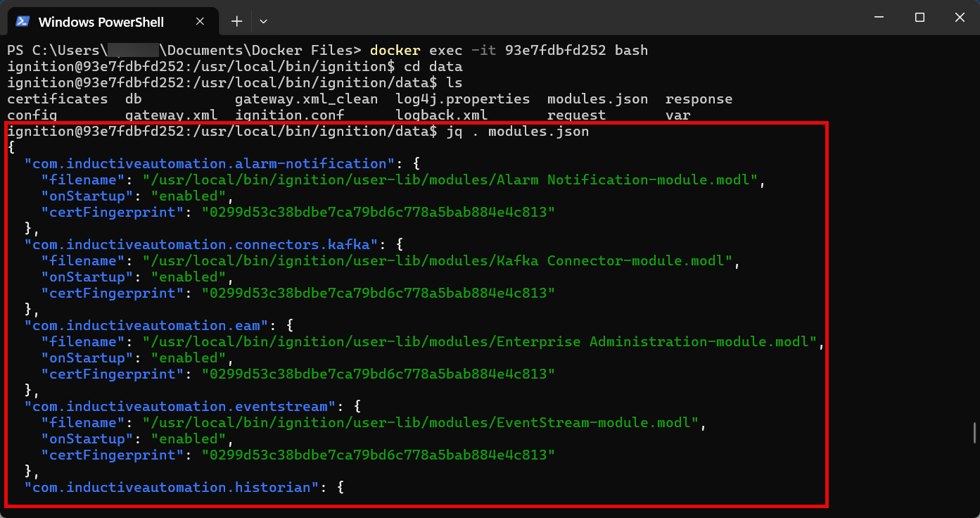Viewport: 980px width, 518px height.
Task: Click the docker exec command text
Action: [509, 50]
